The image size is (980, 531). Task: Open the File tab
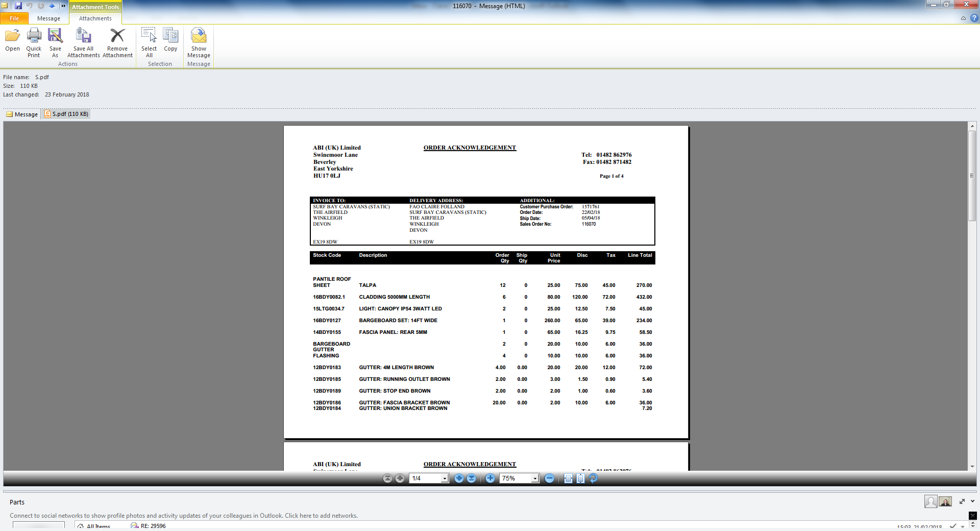(x=14, y=18)
